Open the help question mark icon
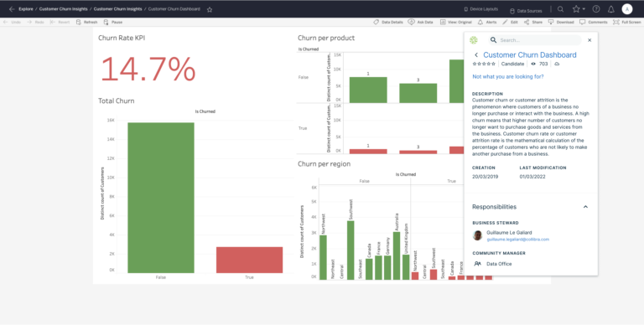The image size is (644, 325). 596,9
